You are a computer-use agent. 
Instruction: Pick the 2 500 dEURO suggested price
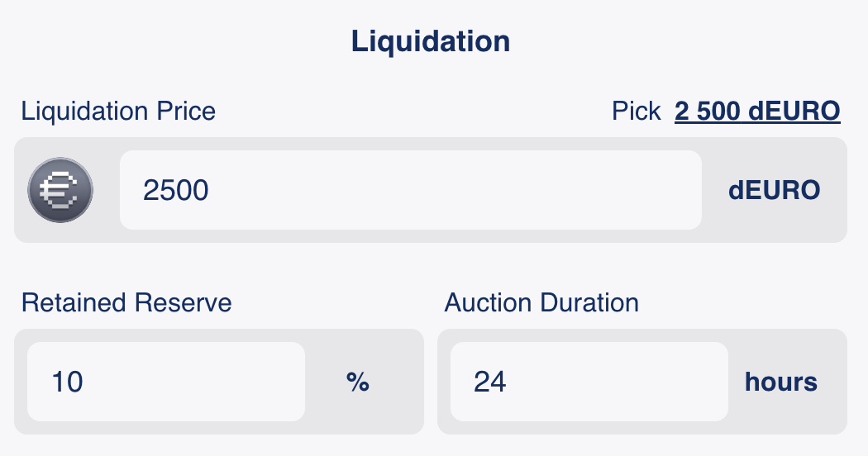pos(757,111)
